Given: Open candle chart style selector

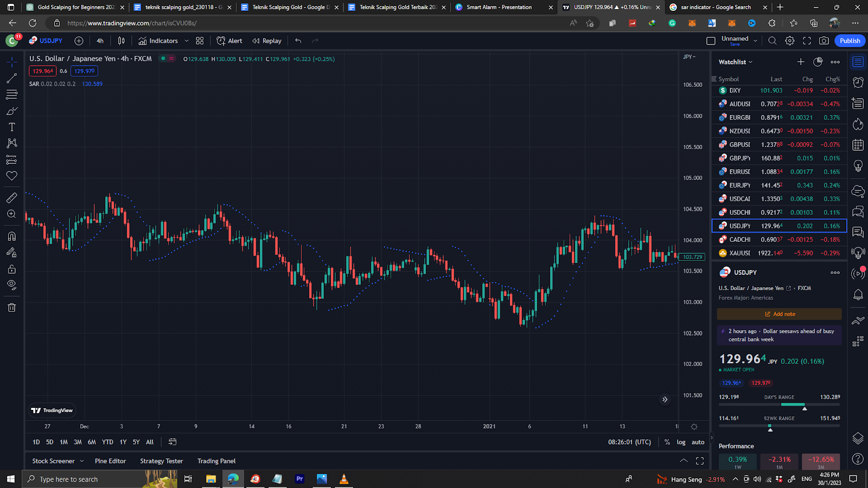Looking at the screenshot, I should 122,41.
